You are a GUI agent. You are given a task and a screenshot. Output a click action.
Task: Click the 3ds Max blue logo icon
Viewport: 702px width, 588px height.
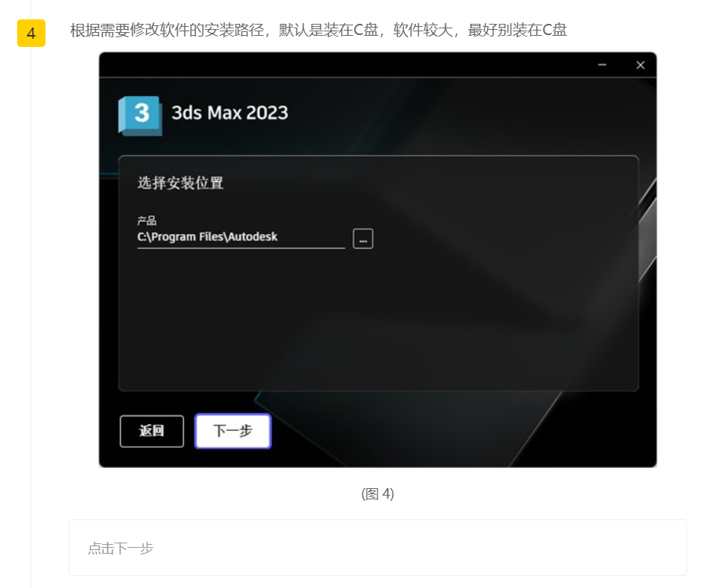pos(139,115)
